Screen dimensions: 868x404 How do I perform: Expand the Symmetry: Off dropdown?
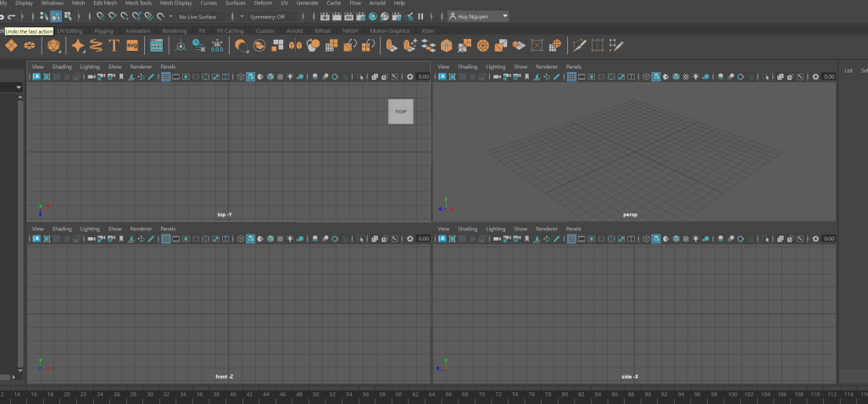[x=270, y=16]
